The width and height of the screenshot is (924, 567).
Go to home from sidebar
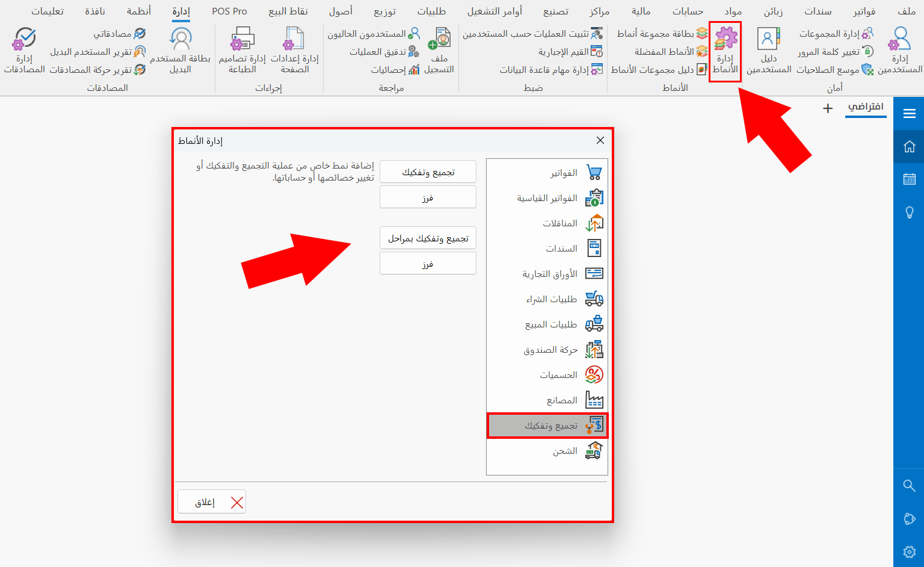(909, 146)
